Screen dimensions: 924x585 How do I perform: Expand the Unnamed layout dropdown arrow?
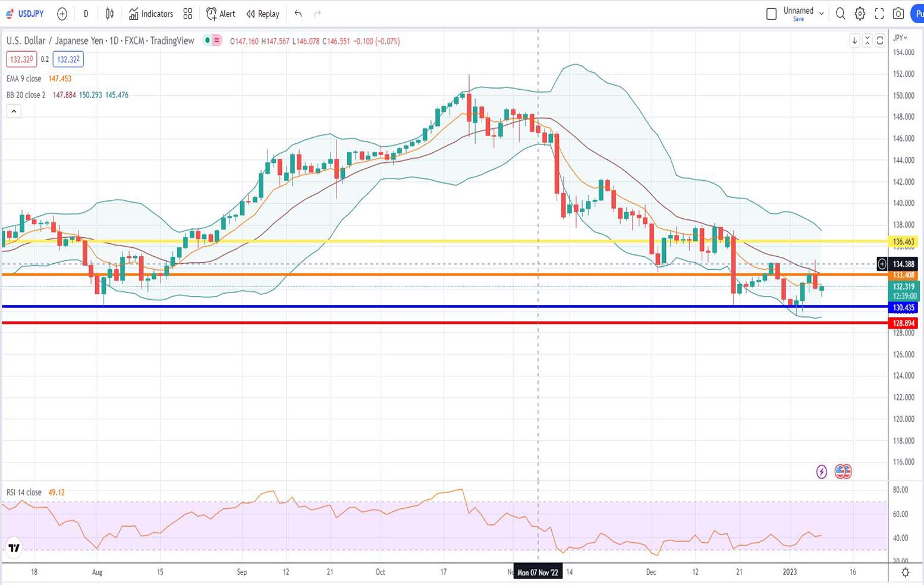pyautogui.click(x=822, y=14)
